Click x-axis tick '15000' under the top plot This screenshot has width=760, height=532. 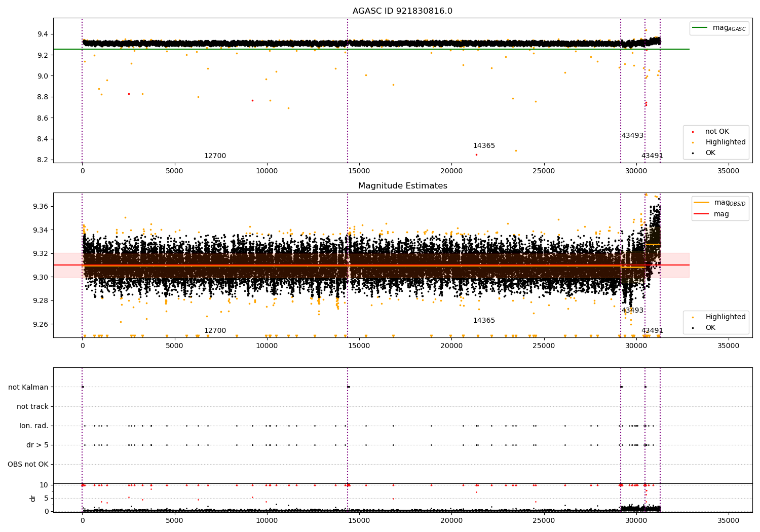pyautogui.click(x=359, y=171)
